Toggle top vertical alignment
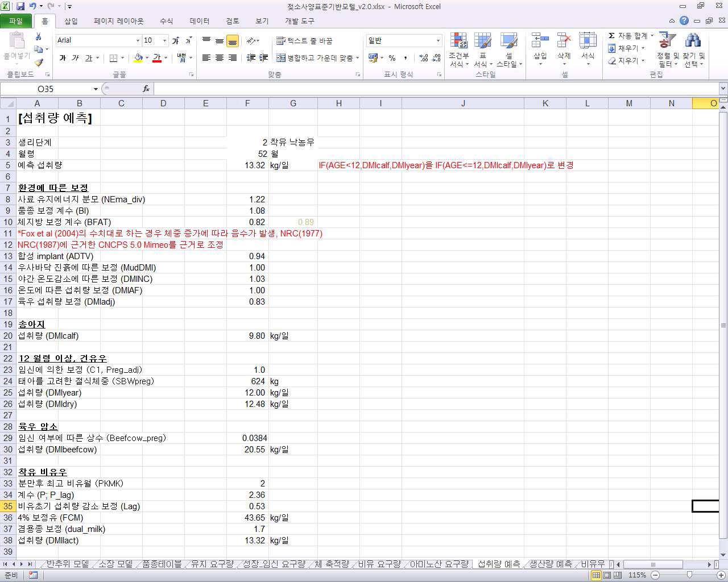Screen dimensions: 728x582 tap(206, 40)
